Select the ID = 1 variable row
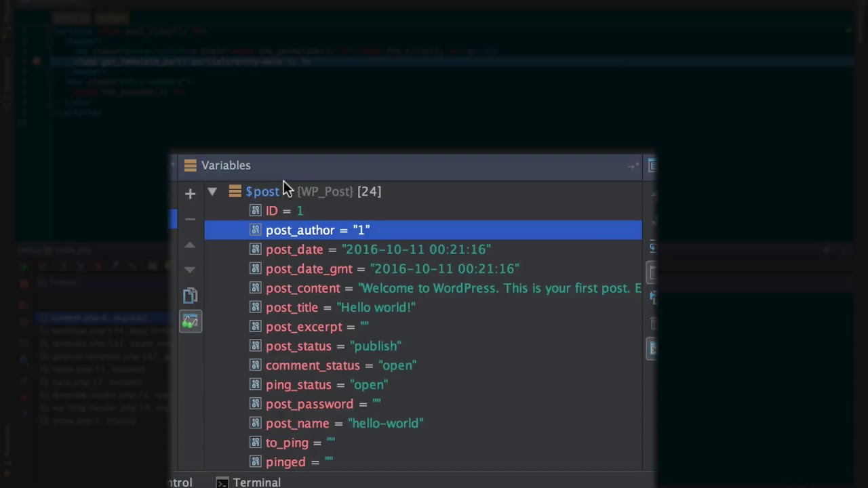Image resolution: width=868 pixels, height=488 pixels. [423, 211]
